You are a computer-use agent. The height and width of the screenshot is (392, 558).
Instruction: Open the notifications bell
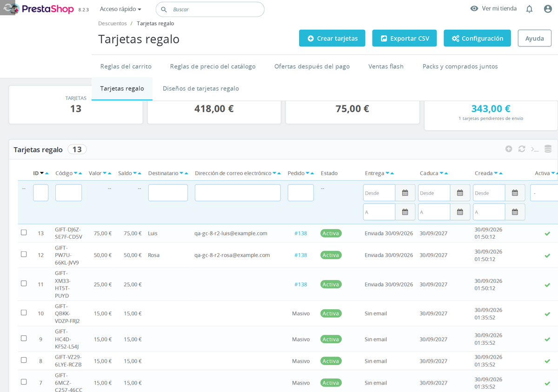529,9
